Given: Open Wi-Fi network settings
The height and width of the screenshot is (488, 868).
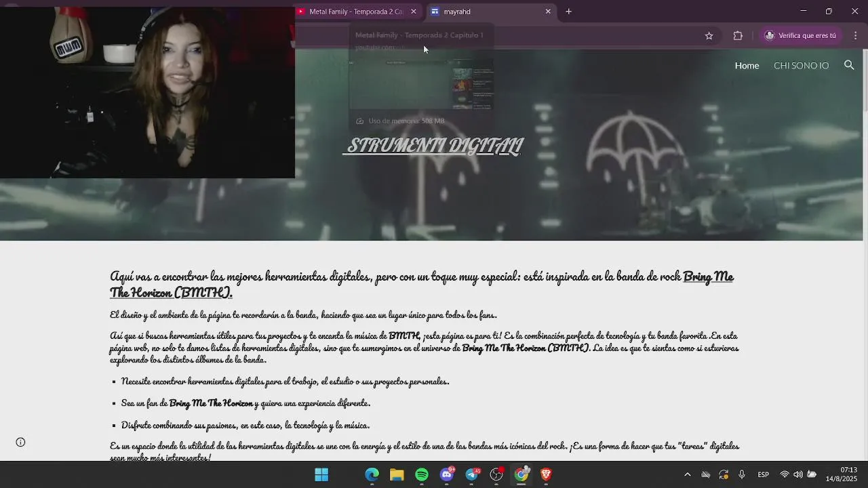Looking at the screenshot, I should tap(785, 474).
